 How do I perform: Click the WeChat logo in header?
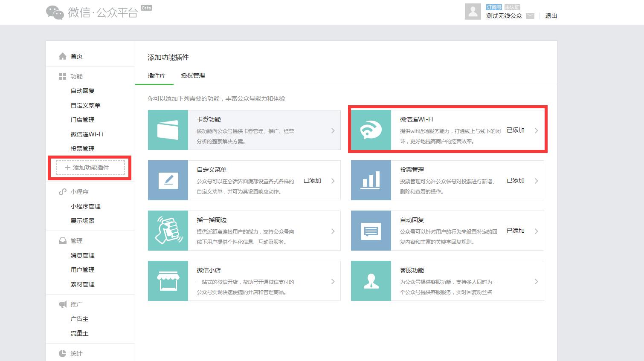coord(55,12)
